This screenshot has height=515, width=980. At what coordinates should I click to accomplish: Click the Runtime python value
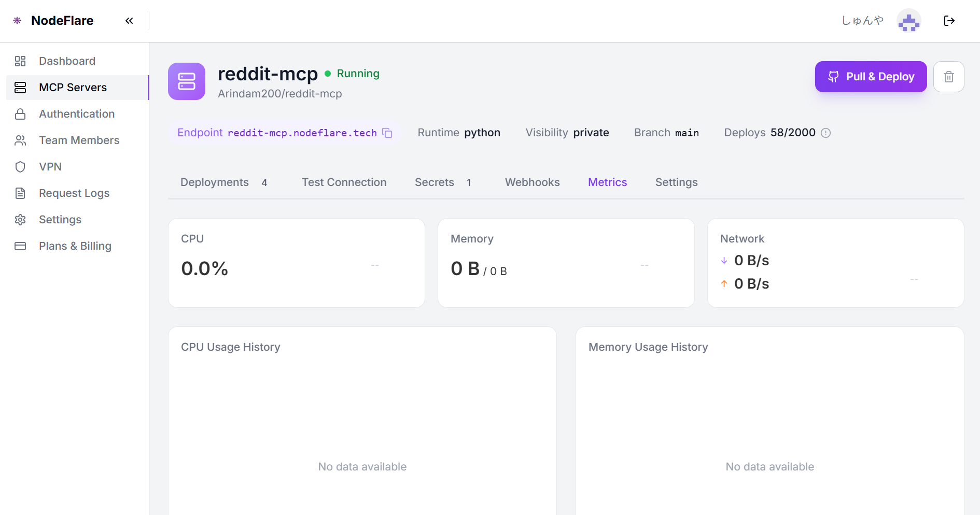[x=482, y=133]
